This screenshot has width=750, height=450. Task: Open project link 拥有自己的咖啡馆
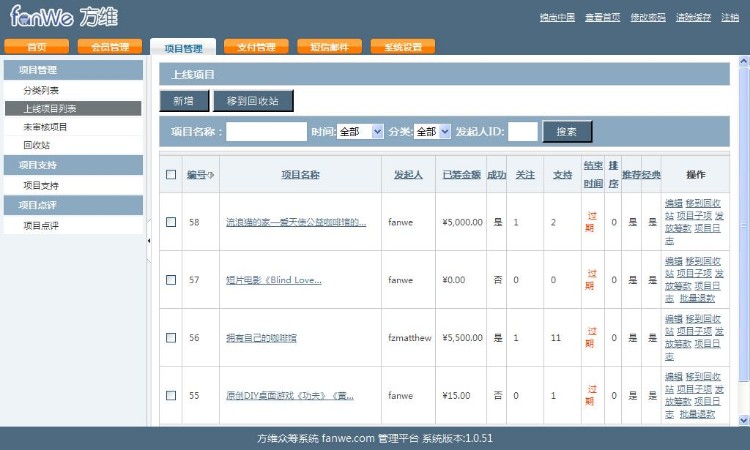tap(261, 338)
